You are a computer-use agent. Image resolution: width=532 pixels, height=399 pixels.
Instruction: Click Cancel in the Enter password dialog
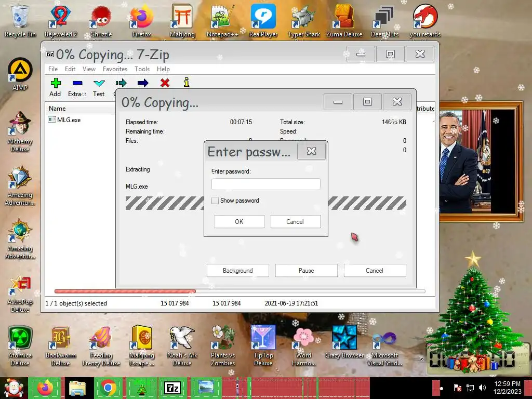pyautogui.click(x=295, y=221)
